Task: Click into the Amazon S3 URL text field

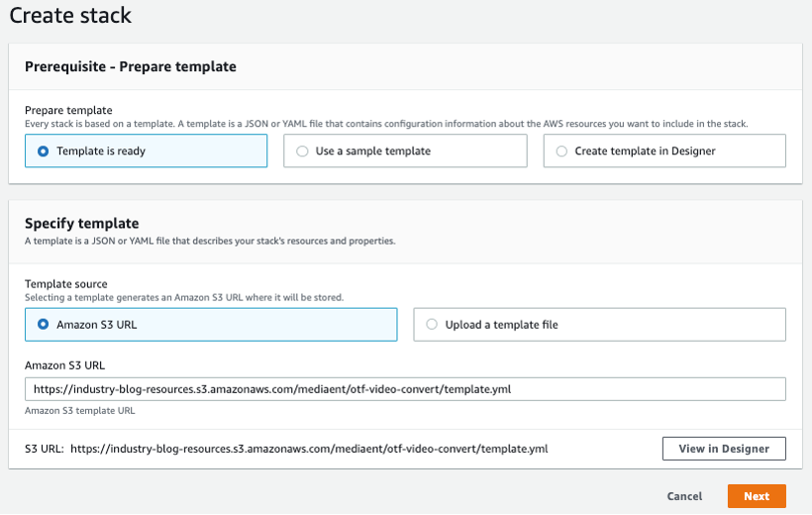Action: point(405,389)
